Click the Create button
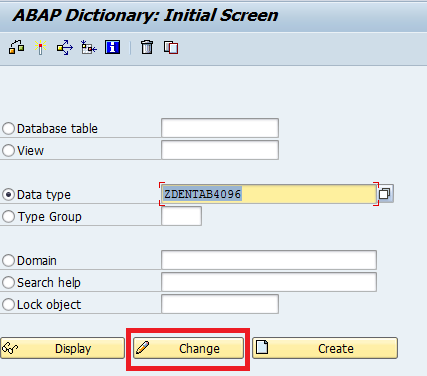Image resolution: width=427 pixels, height=376 pixels. click(325, 348)
